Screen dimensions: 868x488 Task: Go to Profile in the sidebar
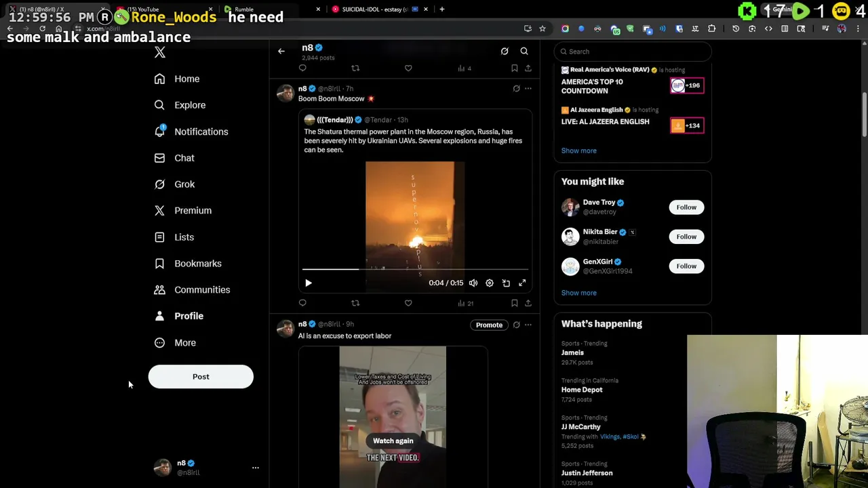[179, 316]
